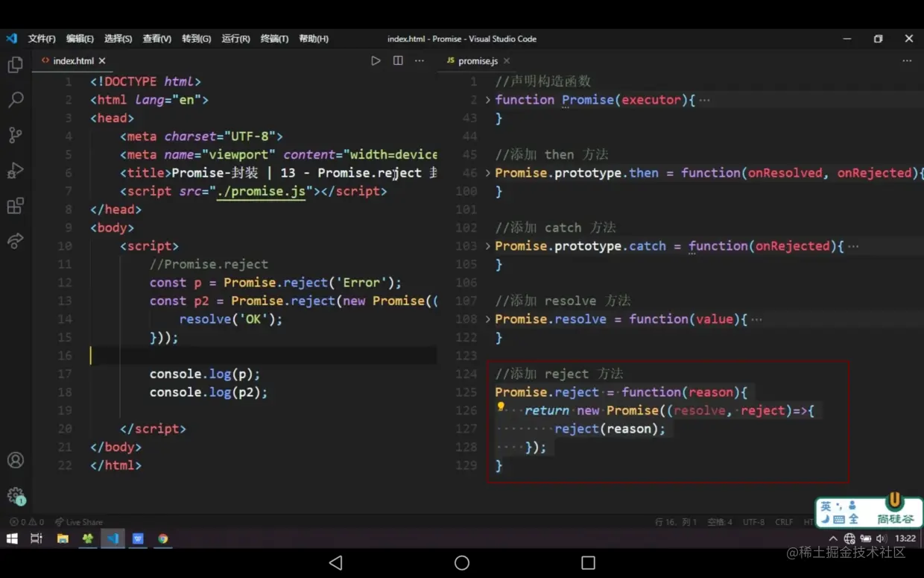
Task: Click the clock showing 13:22
Action: 905,538
